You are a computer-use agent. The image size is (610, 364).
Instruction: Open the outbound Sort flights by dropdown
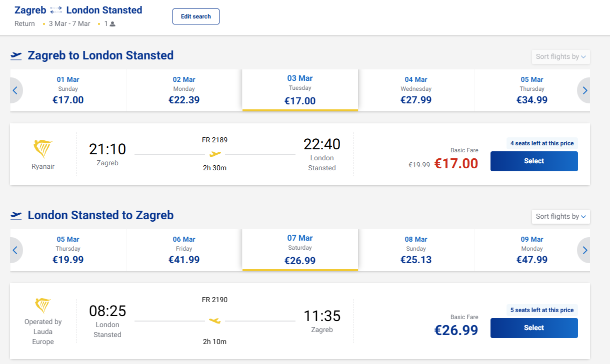coord(560,57)
